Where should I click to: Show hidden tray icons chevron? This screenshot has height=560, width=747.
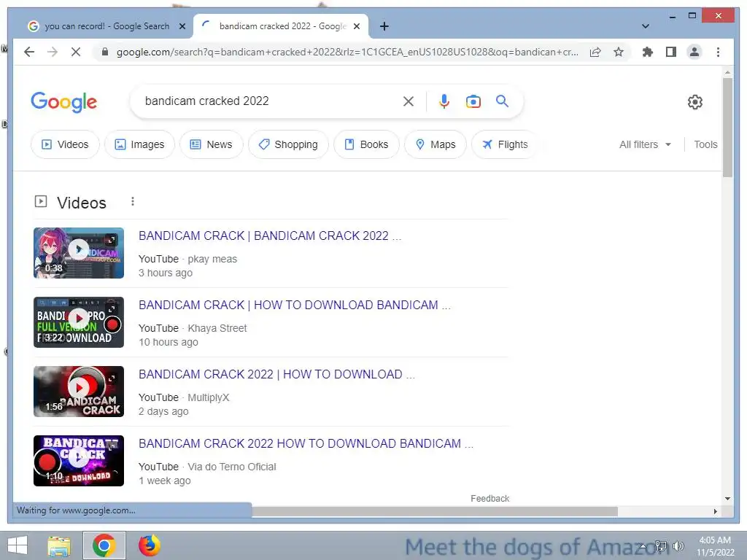(643, 546)
